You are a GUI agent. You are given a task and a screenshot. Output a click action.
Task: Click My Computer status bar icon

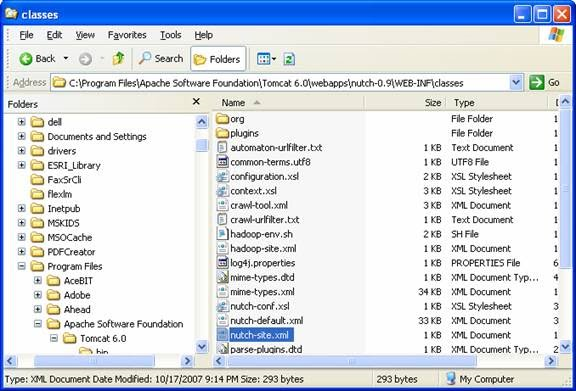pos(451,379)
